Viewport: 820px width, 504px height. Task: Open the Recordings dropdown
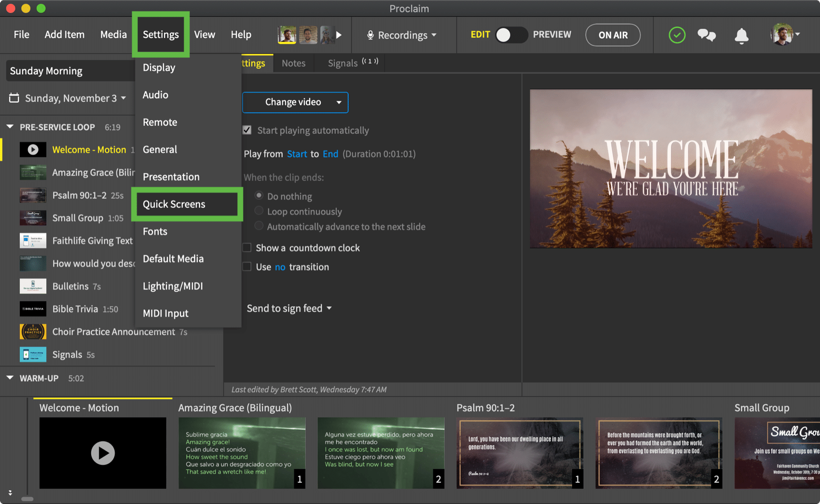(x=402, y=35)
